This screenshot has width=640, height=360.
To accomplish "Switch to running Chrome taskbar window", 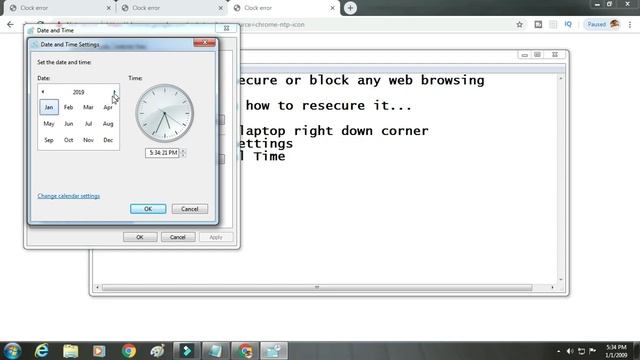I will (245, 351).
